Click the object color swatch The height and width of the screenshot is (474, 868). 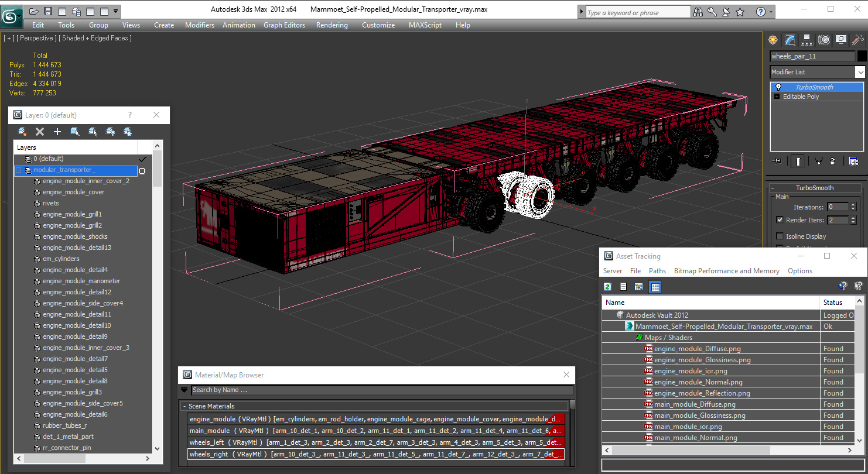(x=862, y=56)
